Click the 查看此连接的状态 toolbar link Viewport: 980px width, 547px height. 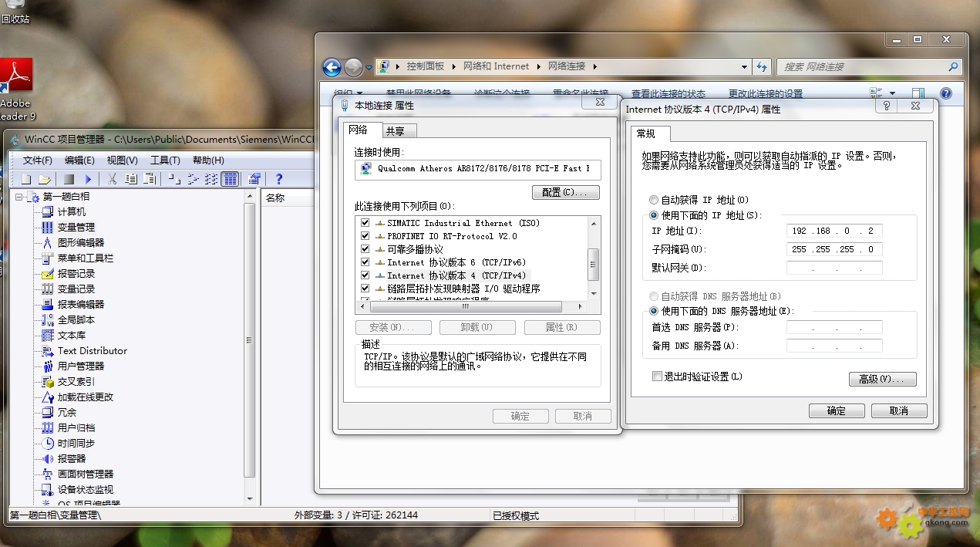coord(668,94)
